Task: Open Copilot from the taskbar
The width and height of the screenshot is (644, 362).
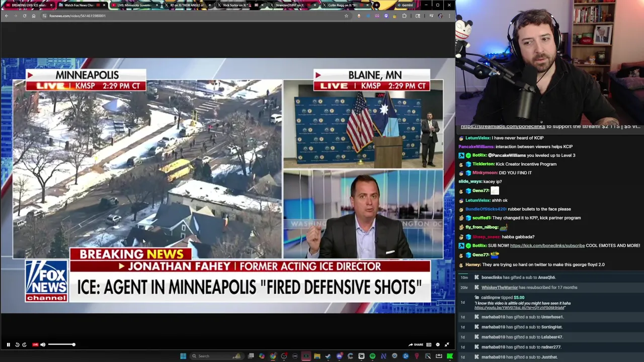Action: (x=262, y=356)
